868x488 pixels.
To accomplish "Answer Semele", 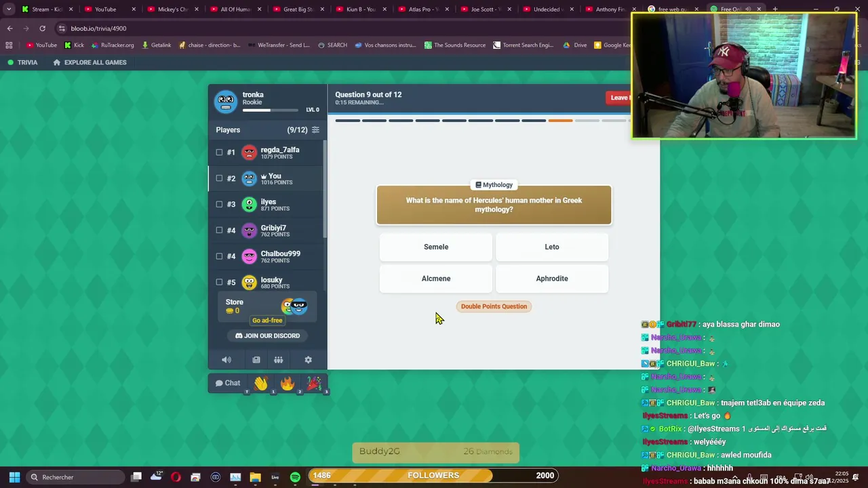I will click(436, 247).
